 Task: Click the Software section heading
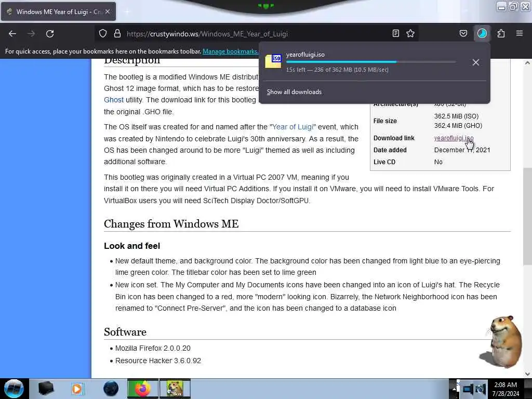click(125, 332)
